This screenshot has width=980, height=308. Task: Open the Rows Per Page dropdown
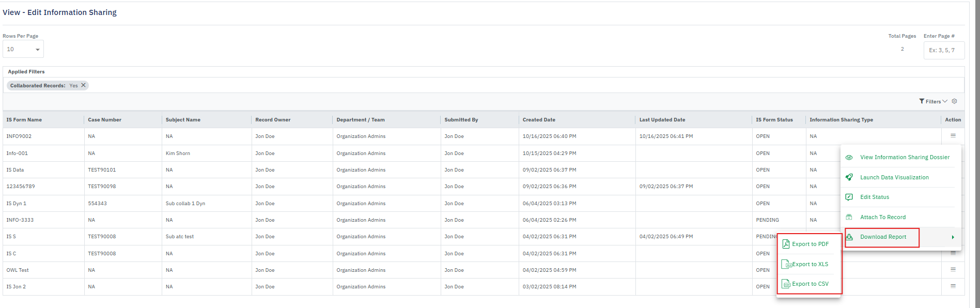point(23,50)
